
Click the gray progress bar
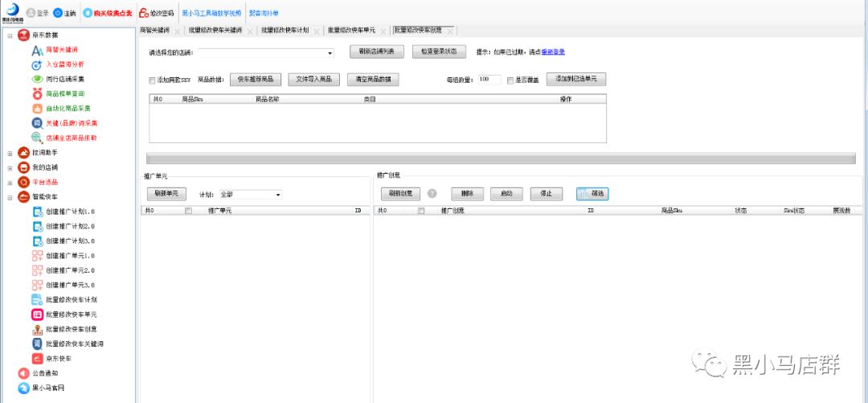(x=501, y=158)
